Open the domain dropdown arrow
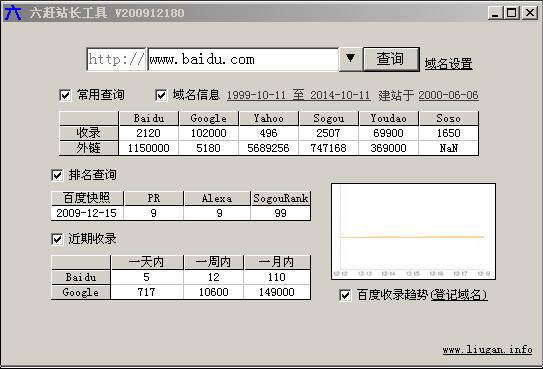The width and height of the screenshot is (543, 369). (x=350, y=59)
